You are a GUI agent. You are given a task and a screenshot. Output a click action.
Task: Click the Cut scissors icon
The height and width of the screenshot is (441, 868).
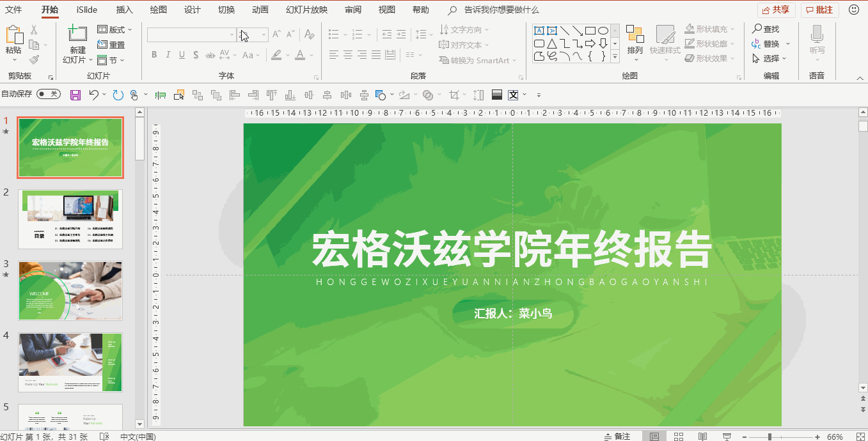[34, 29]
